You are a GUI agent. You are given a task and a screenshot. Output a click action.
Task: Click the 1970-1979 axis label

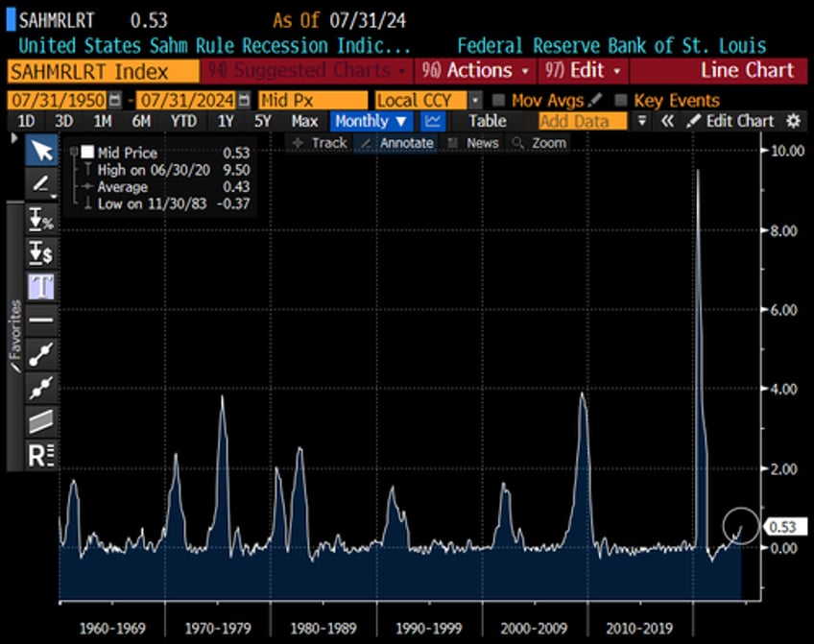pos(218,629)
